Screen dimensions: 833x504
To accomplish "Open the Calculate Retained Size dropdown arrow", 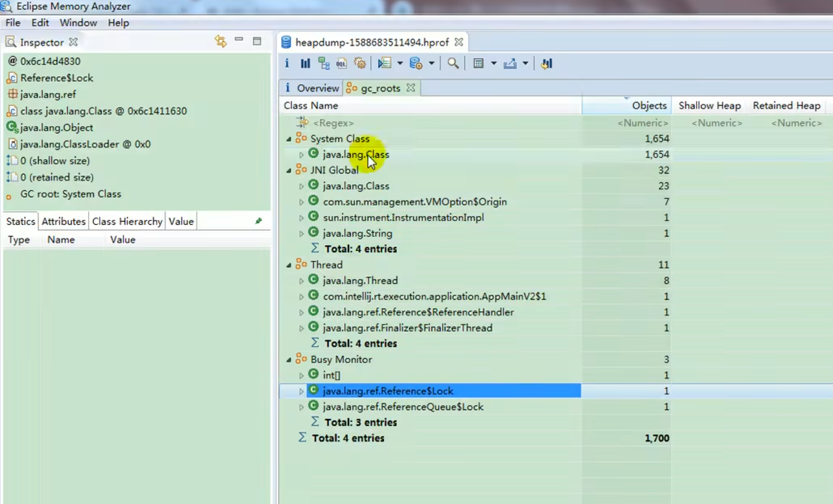I will coord(494,63).
